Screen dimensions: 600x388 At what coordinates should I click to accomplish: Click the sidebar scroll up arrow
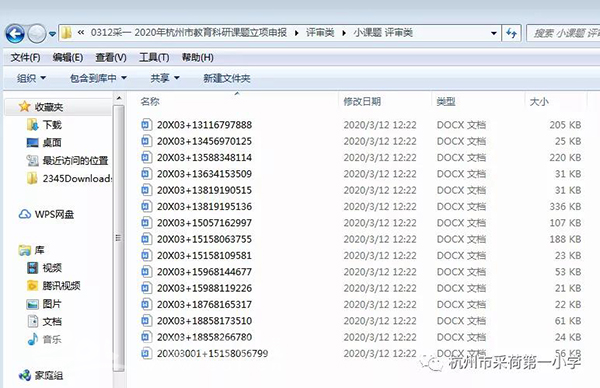coord(119,99)
